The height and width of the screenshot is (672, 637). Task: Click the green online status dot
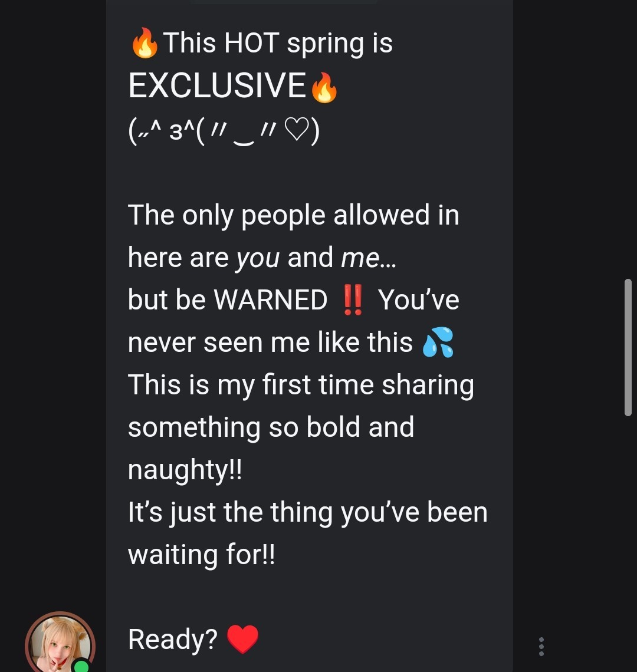click(81, 666)
